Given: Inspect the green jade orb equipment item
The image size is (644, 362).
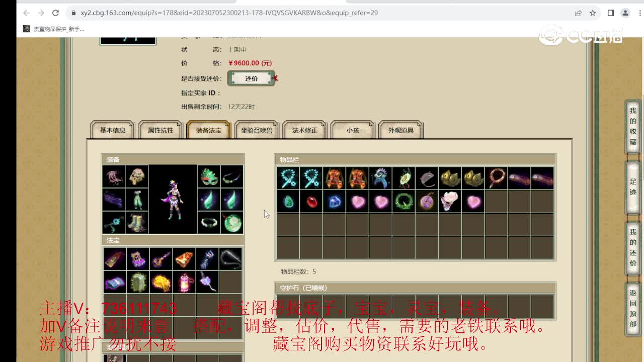Looking at the screenshot, I should point(231,223).
